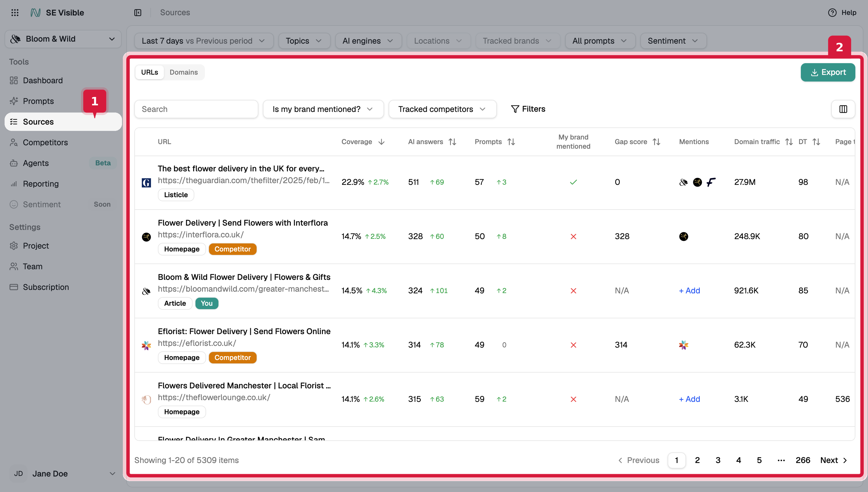Open the 'Is my brand mentioned?' dropdown
Viewport: 868px width, 492px height.
coord(323,109)
